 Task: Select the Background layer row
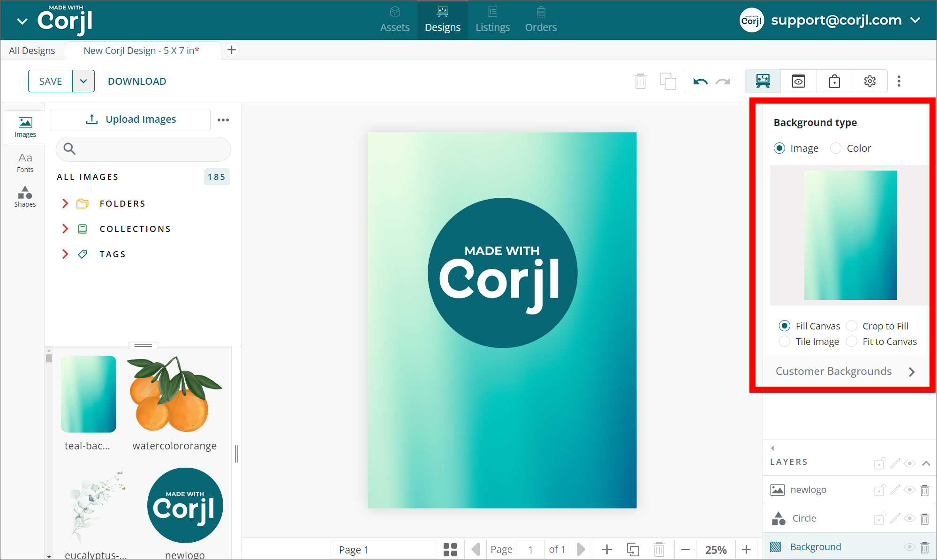pyautogui.click(x=850, y=546)
